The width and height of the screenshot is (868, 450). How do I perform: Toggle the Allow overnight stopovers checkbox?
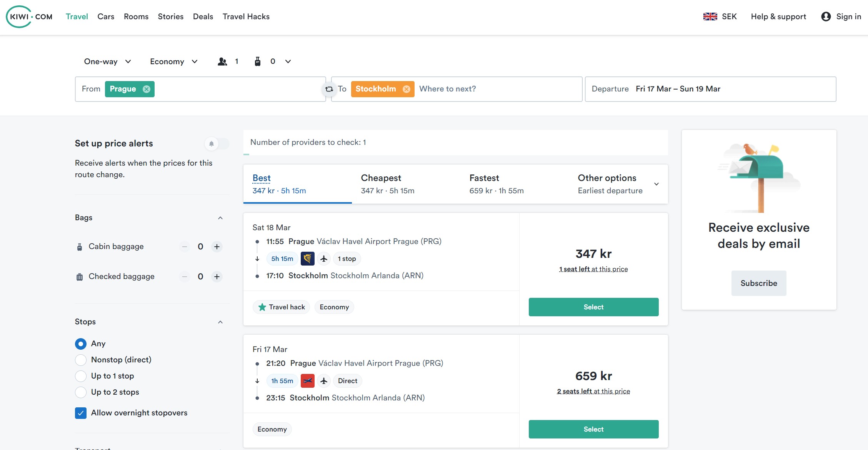click(80, 413)
